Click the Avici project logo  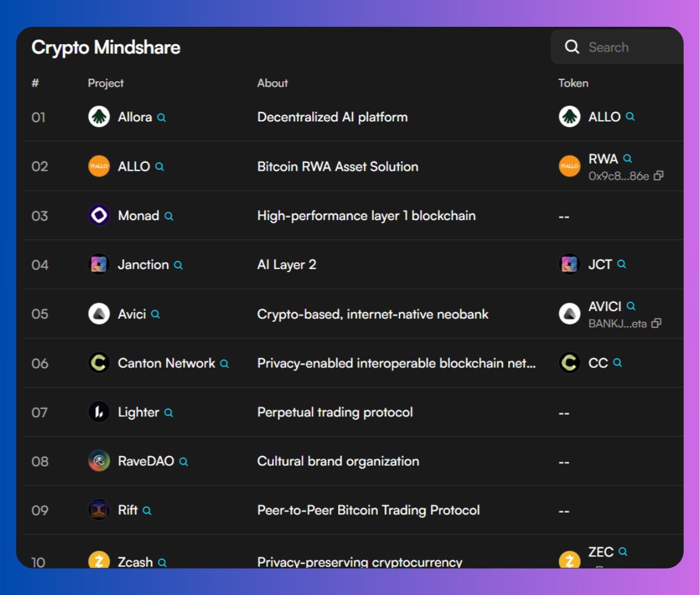pos(99,314)
